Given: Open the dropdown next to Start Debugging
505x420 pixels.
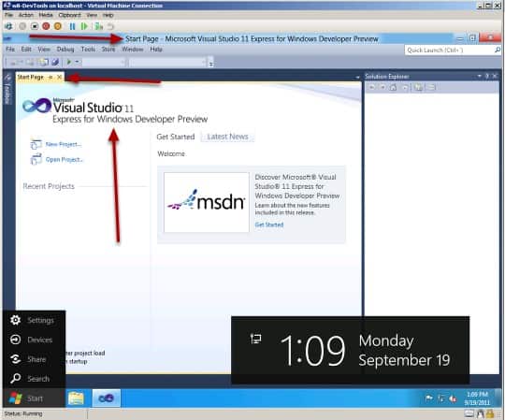Looking at the screenshot, I should point(77,62).
